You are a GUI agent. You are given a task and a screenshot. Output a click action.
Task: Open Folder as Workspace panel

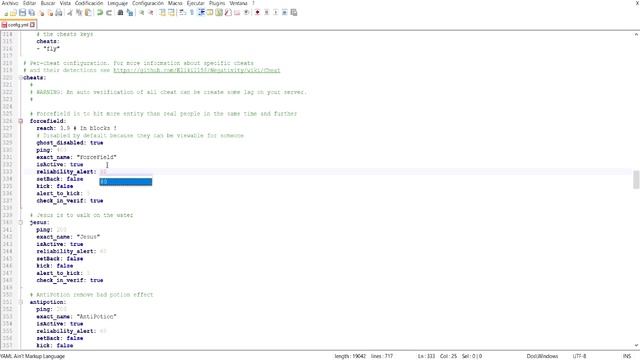click(x=237, y=13)
